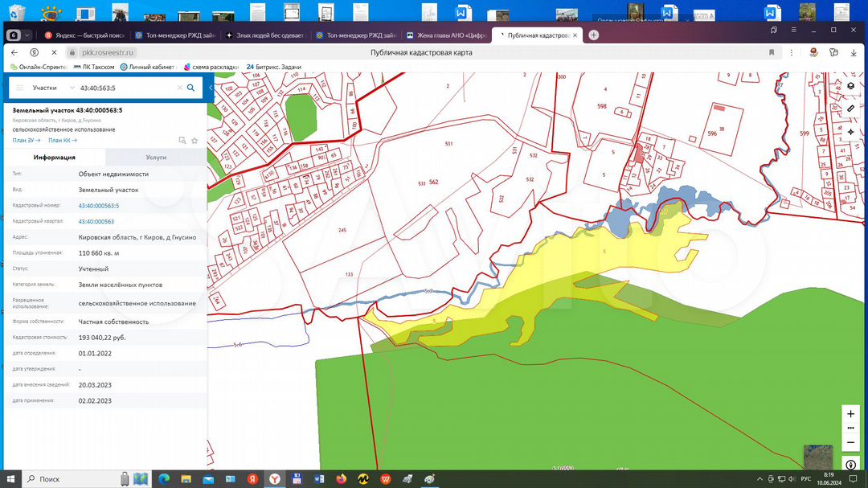The width and height of the screenshot is (868, 488).
Task: Select the ruler measurement tool
Action: coord(850,109)
